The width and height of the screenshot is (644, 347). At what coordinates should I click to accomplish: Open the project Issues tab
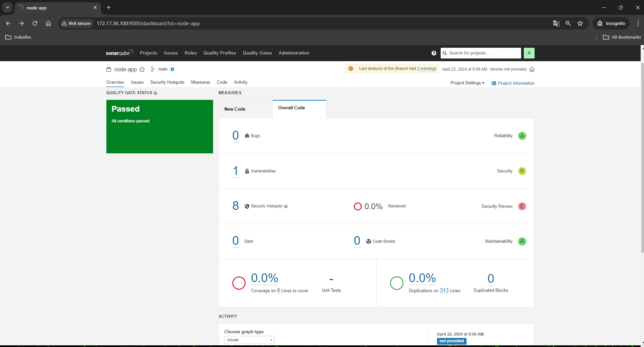[137, 82]
